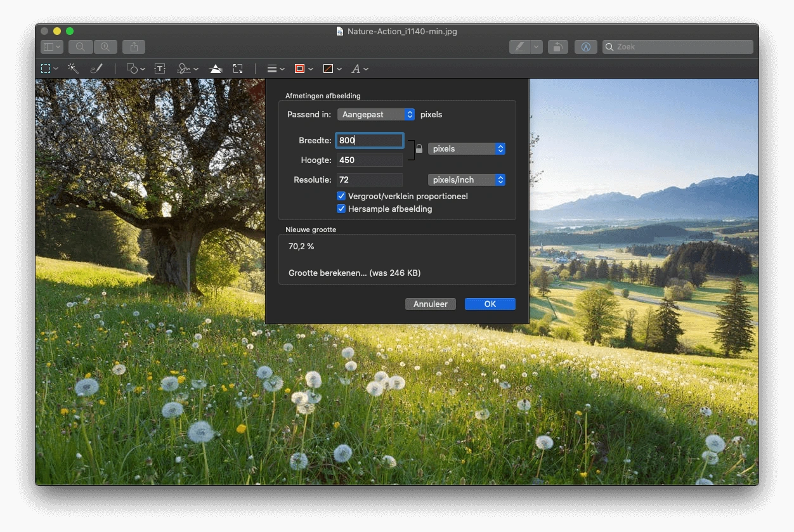
Task: Rotate the image with rotate button
Action: click(x=557, y=47)
